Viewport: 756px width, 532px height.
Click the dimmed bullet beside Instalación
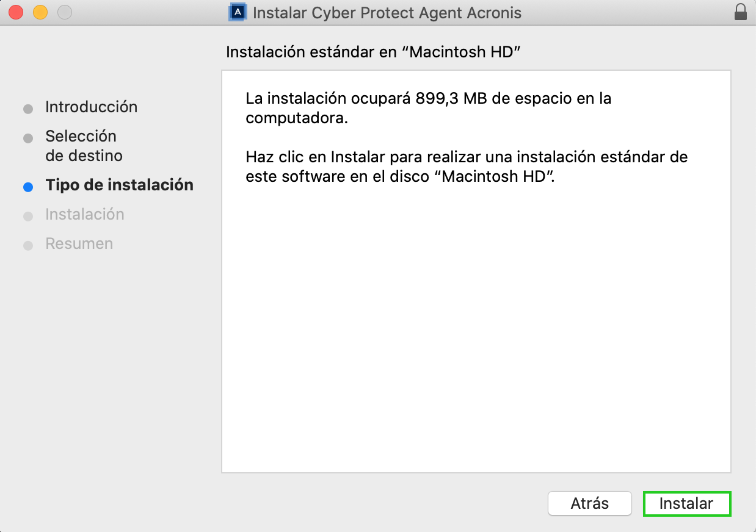[28, 217]
